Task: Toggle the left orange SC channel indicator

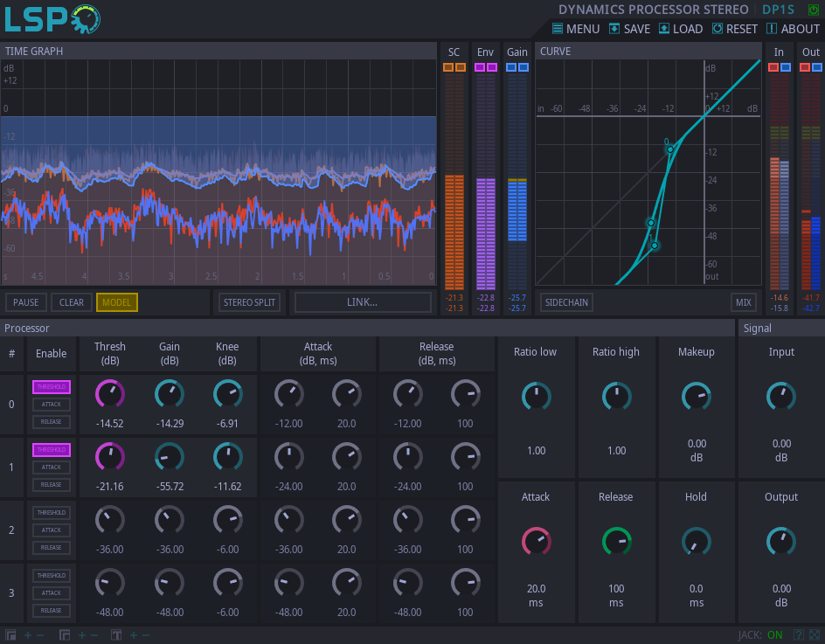Action: click(448, 67)
